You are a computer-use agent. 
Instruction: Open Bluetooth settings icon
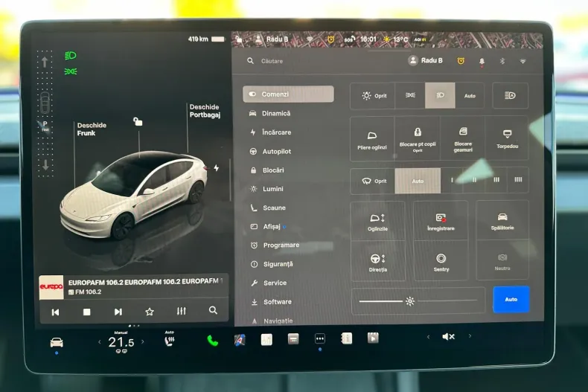pos(502,61)
